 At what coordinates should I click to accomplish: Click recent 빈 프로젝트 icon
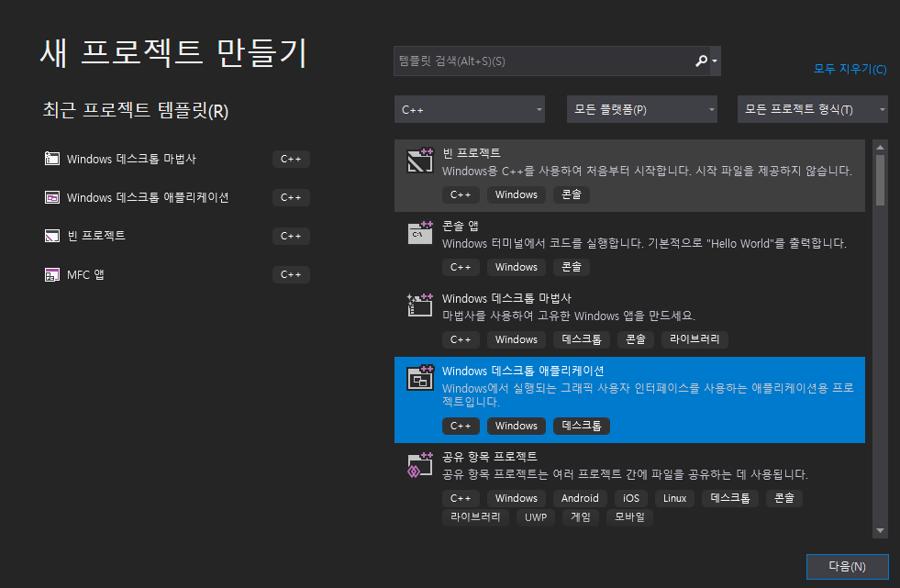pyautogui.click(x=52, y=236)
